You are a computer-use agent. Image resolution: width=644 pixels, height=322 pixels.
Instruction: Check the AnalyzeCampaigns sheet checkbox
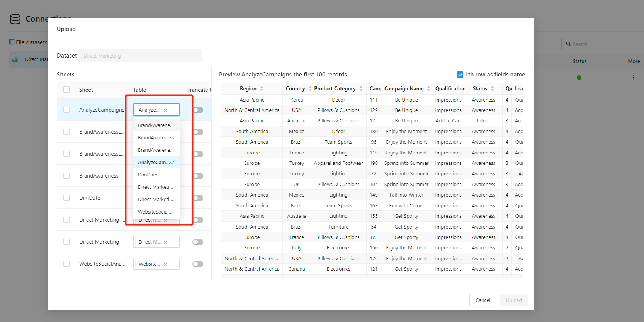coord(66,110)
